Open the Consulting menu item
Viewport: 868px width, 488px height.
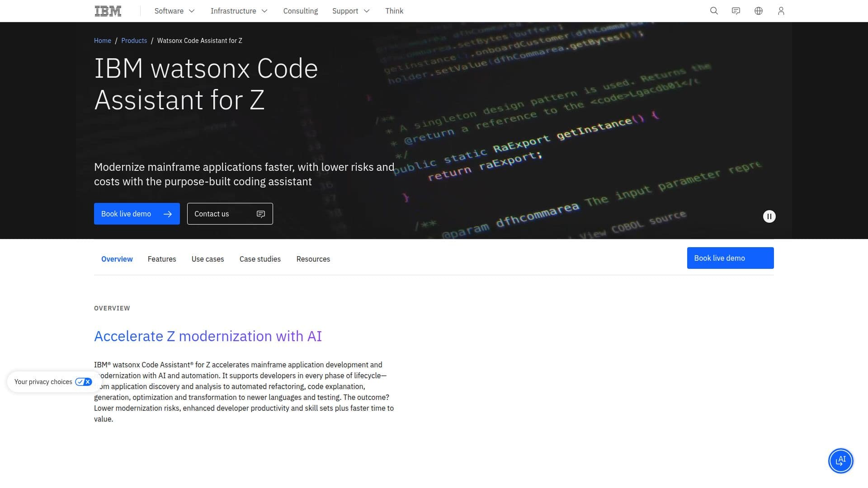coord(301,11)
